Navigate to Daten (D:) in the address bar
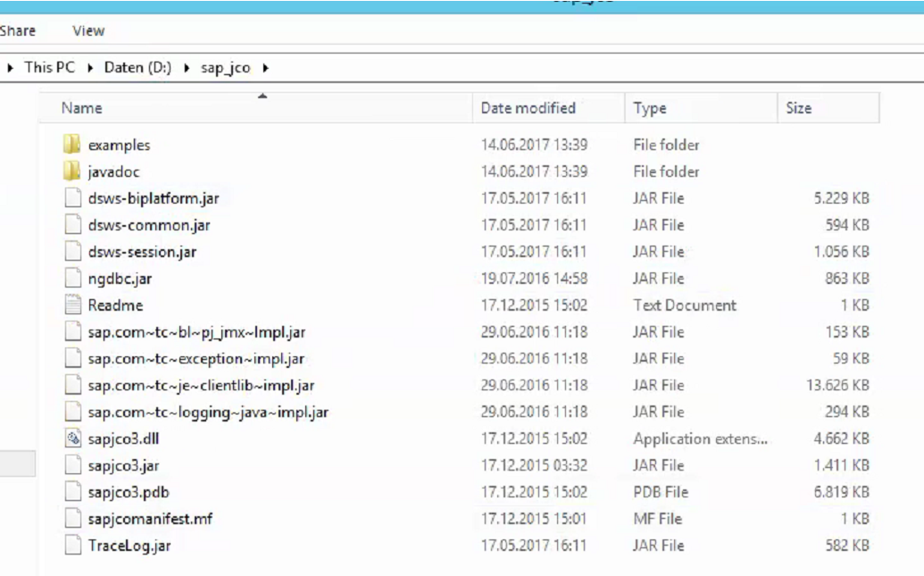The height and width of the screenshot is (576, 924). [x=137, y=67]
